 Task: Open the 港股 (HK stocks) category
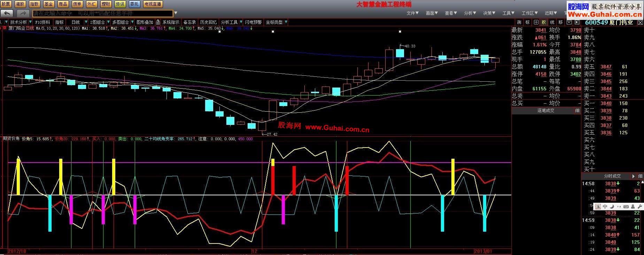[x=20, y=4]
